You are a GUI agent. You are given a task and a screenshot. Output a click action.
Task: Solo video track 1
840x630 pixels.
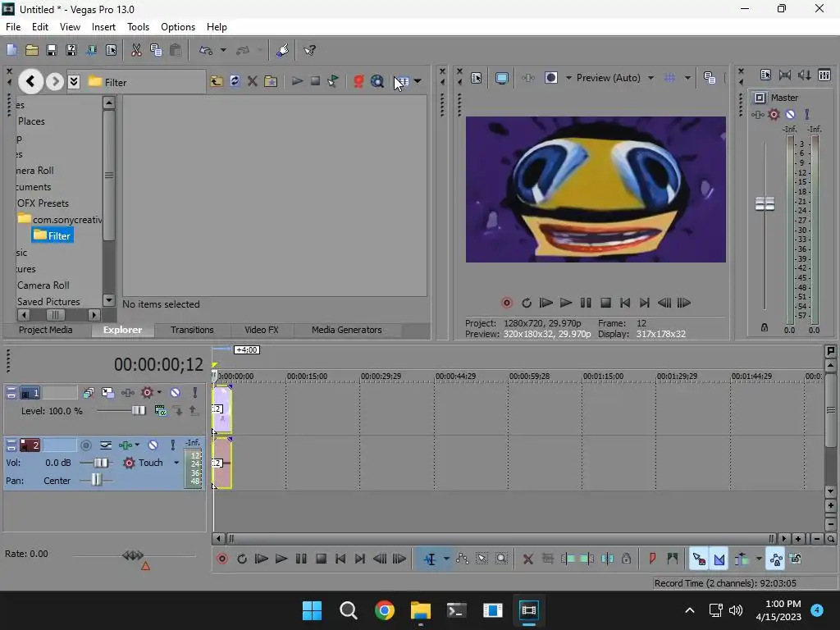tap(195, 393)
